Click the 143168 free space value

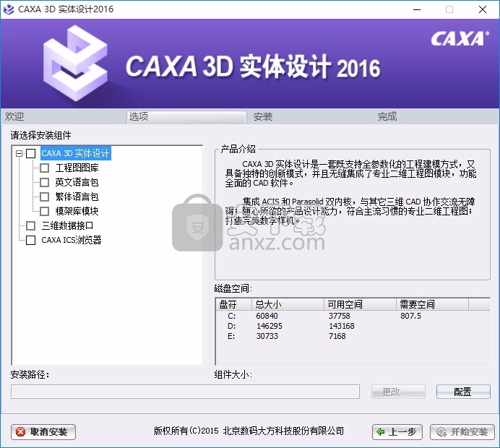click(x=342, y=326)
